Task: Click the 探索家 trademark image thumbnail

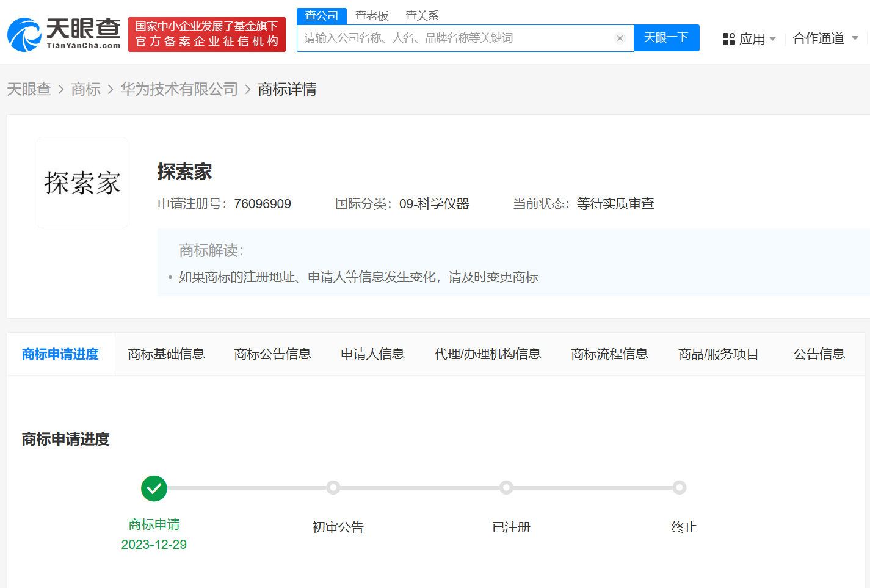Action: click(82, 183)
